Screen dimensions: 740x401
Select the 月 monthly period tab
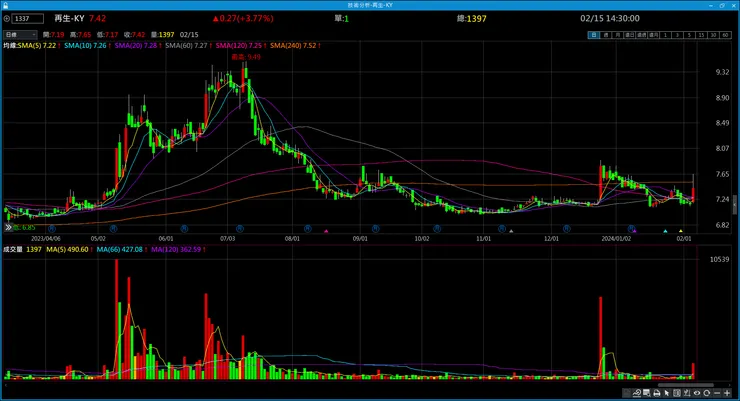pyautogui.click(x=617, y=35)
